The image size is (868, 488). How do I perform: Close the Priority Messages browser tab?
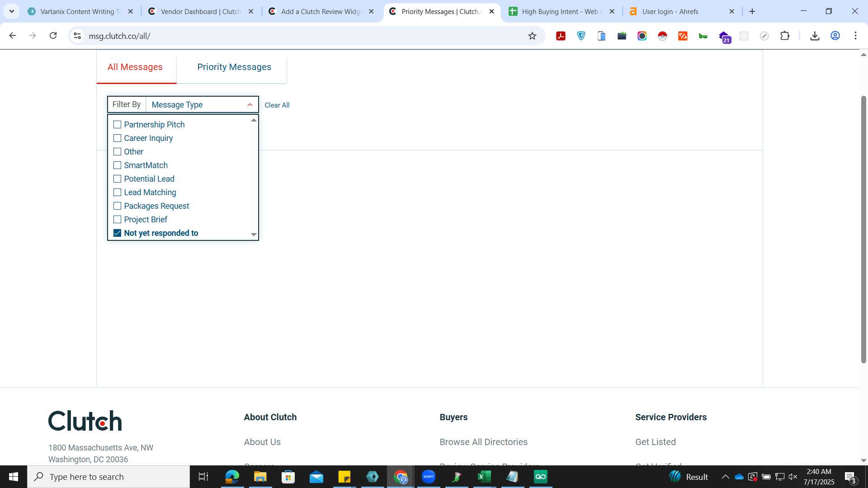[x=491, y=12]
